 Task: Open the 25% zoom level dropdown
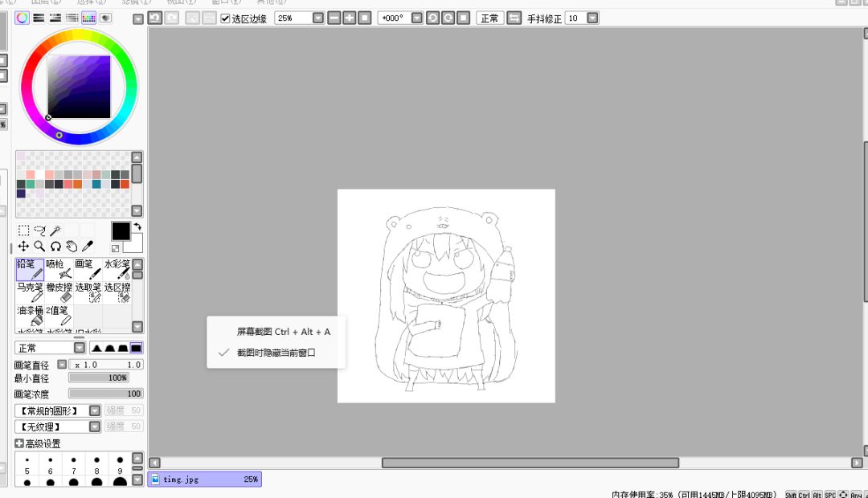click(x=318, y=18)
